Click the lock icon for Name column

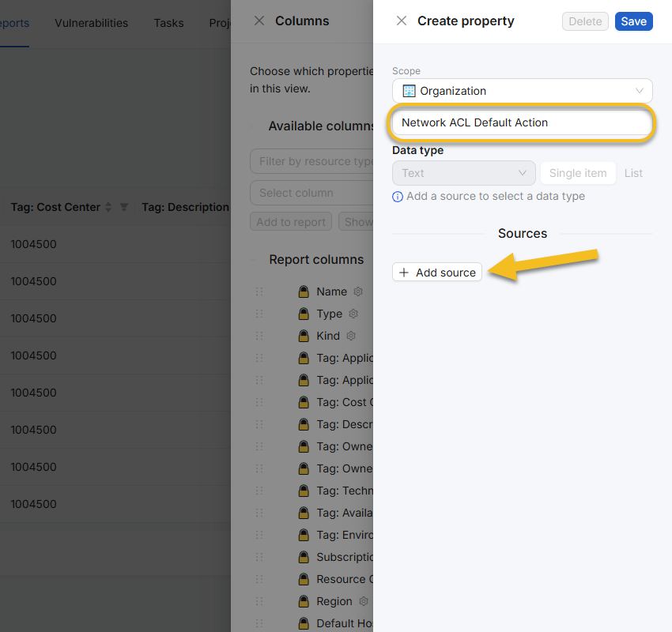304,292
